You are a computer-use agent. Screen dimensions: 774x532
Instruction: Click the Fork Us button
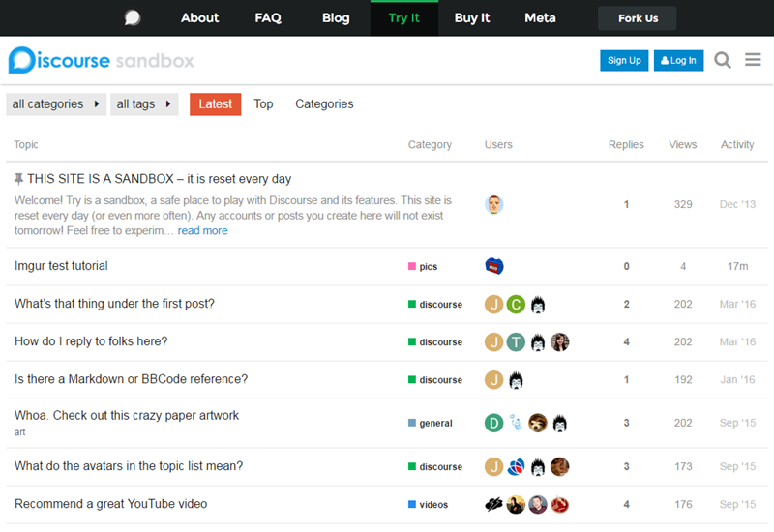[x=638, y=18]
